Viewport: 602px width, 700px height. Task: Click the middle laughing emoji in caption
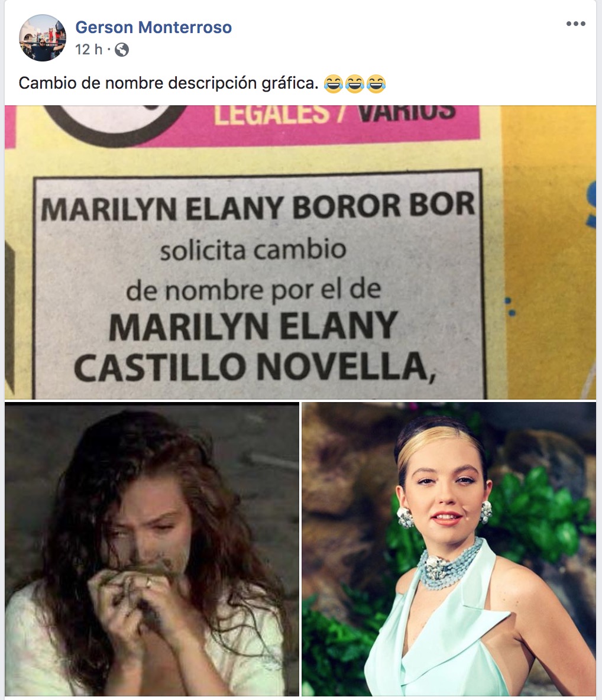pos(355,83)
